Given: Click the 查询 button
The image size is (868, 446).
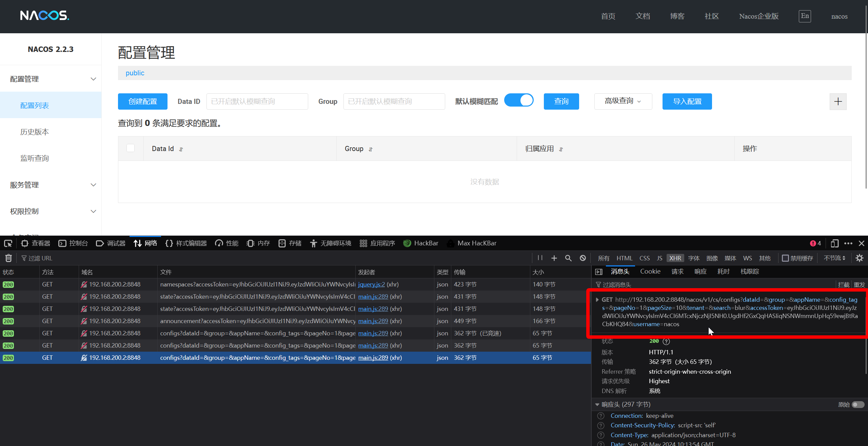Looking at the screenshot, I should click(x=561, y=101).
